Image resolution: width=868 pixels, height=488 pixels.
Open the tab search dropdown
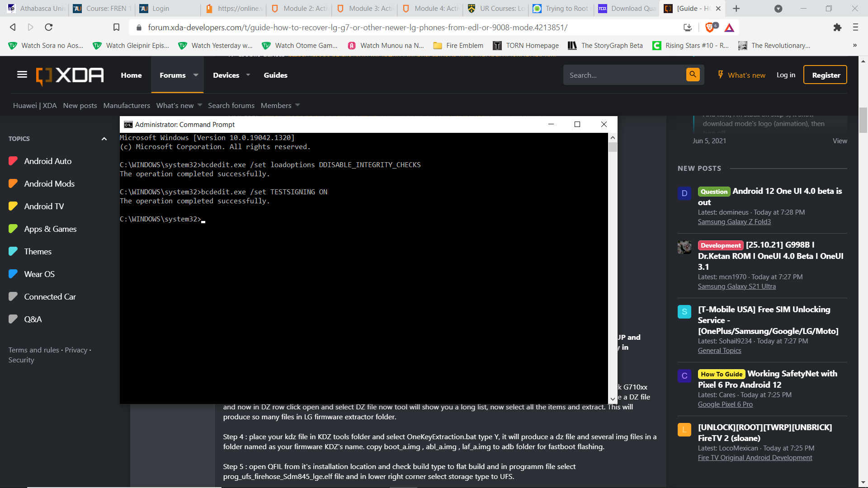point(778,9)
